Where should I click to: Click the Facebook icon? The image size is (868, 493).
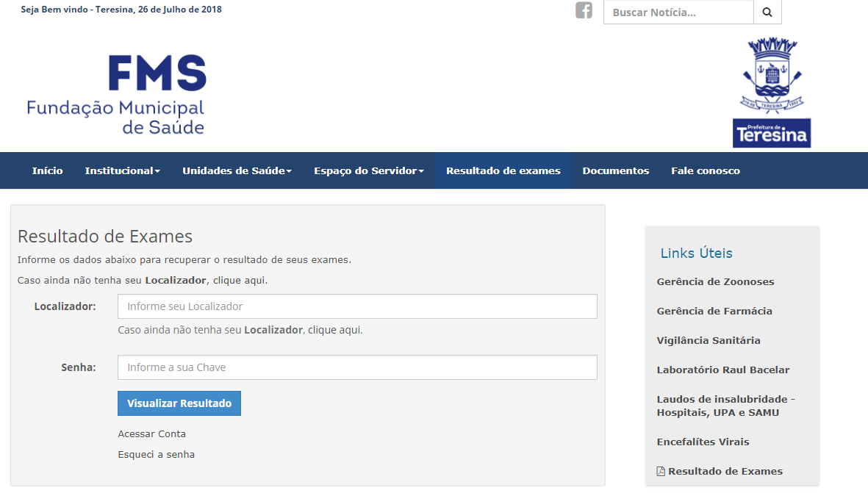(x=584, y=11)
